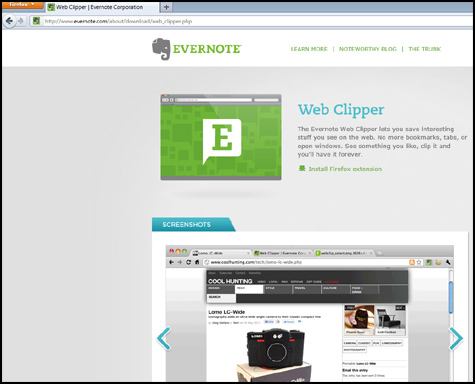This screenshot has height=384, width=475.
Task: Select the Web Clipper | Evernote Corporation tab
Action: 102,7
